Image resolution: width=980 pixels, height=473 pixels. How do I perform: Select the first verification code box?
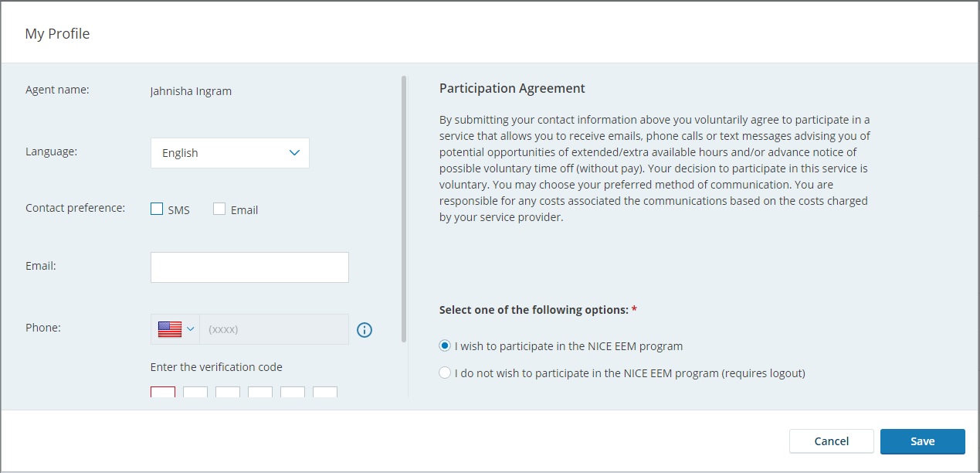[163, 392]
